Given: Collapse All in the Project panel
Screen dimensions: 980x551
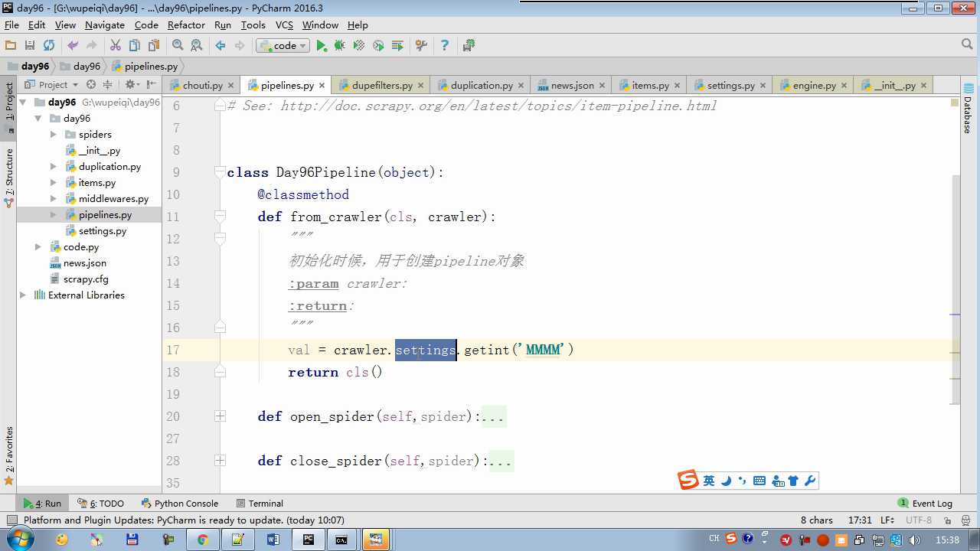Looking at the screenshot, I should [107, 85].
